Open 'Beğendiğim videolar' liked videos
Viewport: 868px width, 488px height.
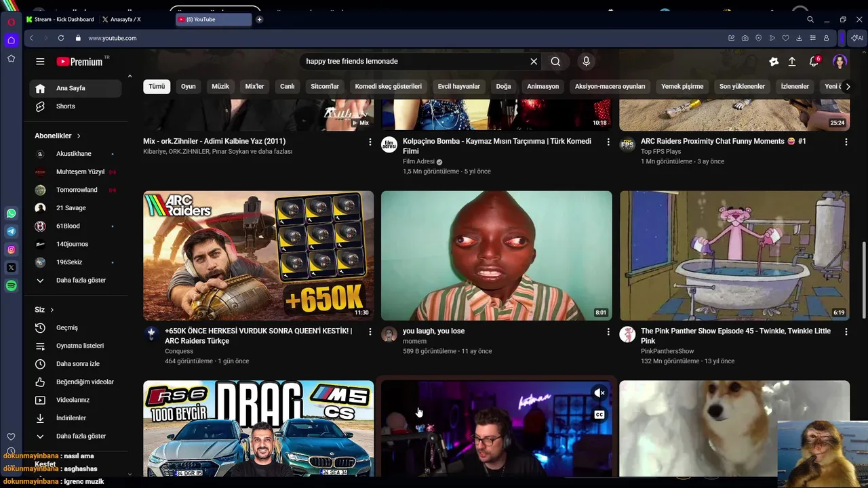click(76, 382)
